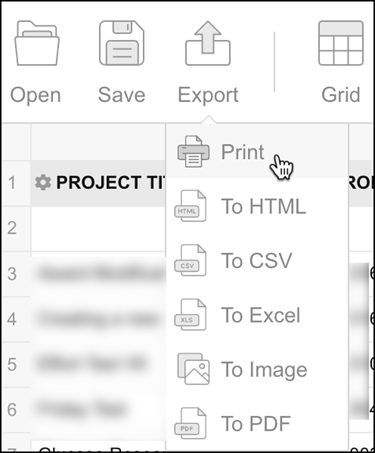Click the CSV file icon

[x=190, y=260]
